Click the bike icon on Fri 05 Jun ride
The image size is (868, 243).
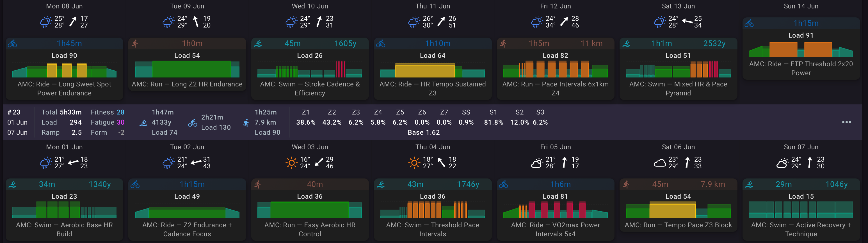click(503, 184)
